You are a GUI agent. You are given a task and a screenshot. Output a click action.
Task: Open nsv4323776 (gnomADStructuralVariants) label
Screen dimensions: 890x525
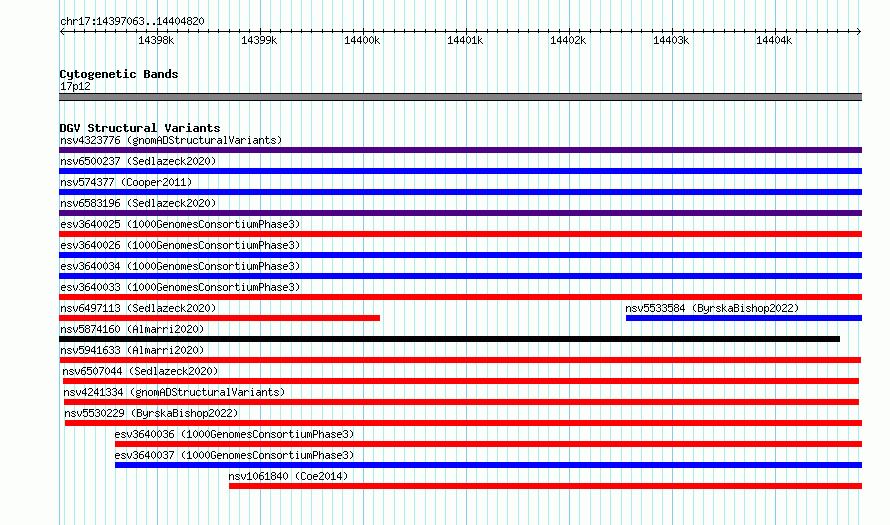point(171,140)
